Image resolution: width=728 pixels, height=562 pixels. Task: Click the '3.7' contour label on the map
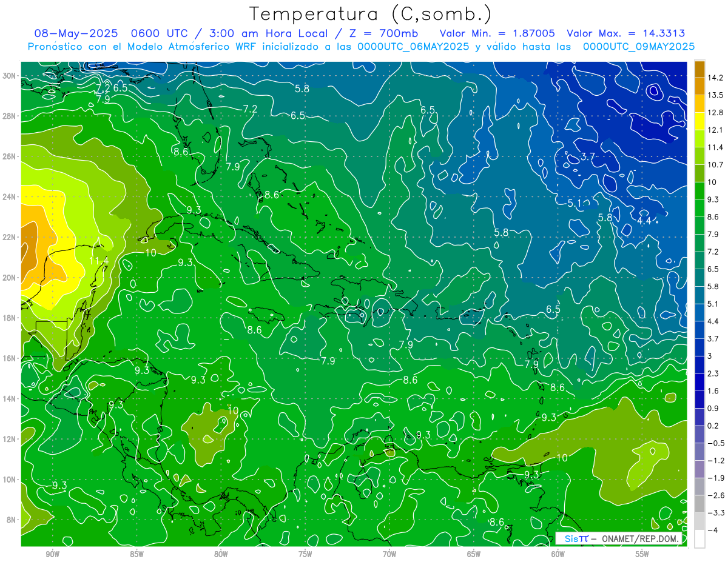588,156
